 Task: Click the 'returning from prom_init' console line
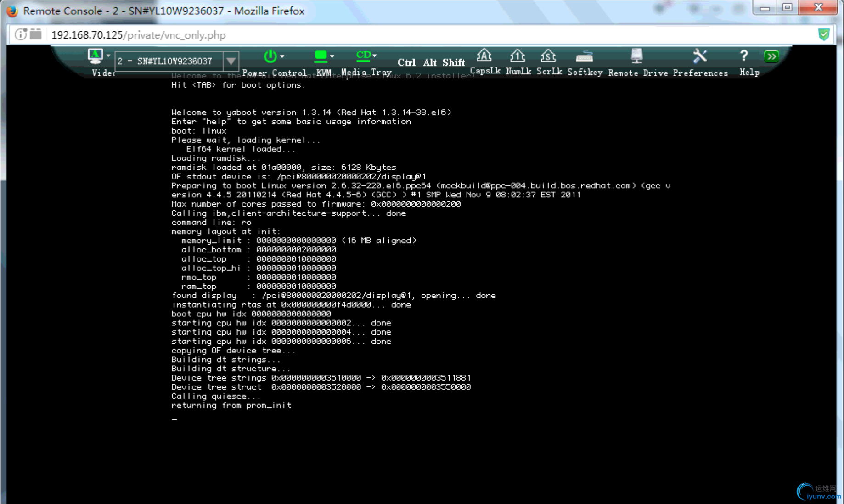coord(231,405)
